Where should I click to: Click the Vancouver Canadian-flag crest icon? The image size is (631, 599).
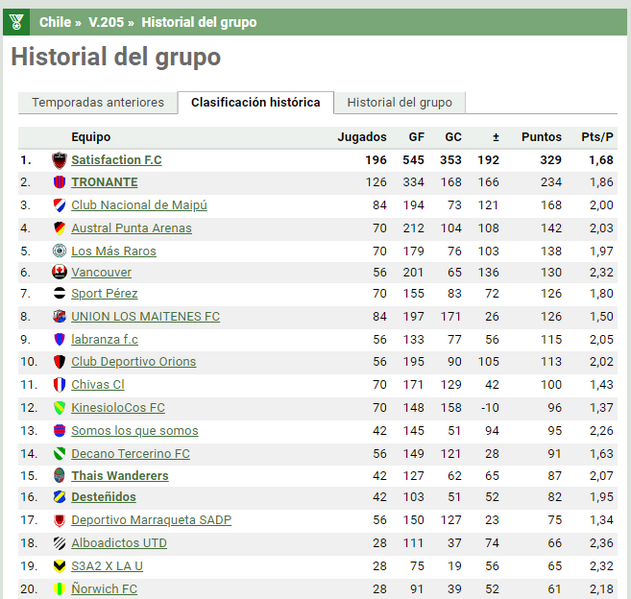coord(59,272)
